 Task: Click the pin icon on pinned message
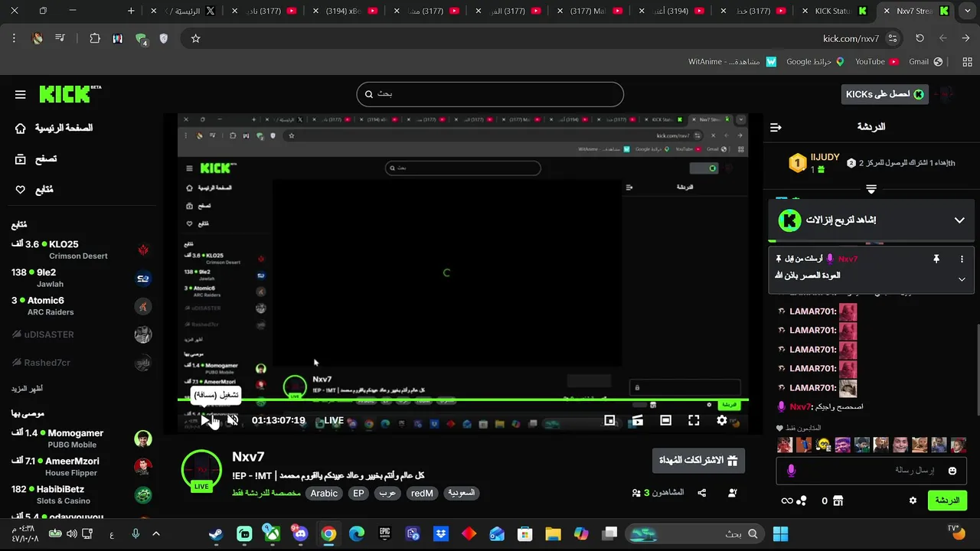coord(936,259)
